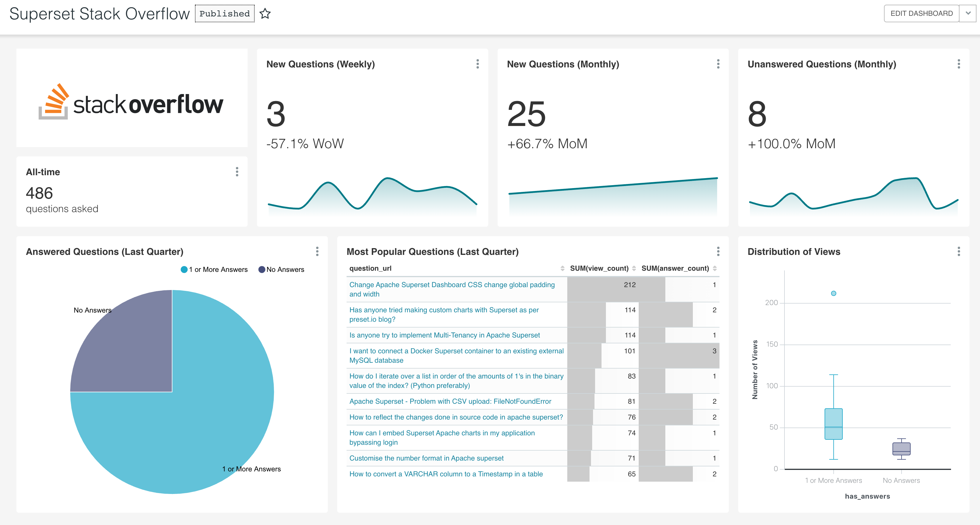
Task: Click the EDIT DASHBOARD button
Action: coord(921,13)
